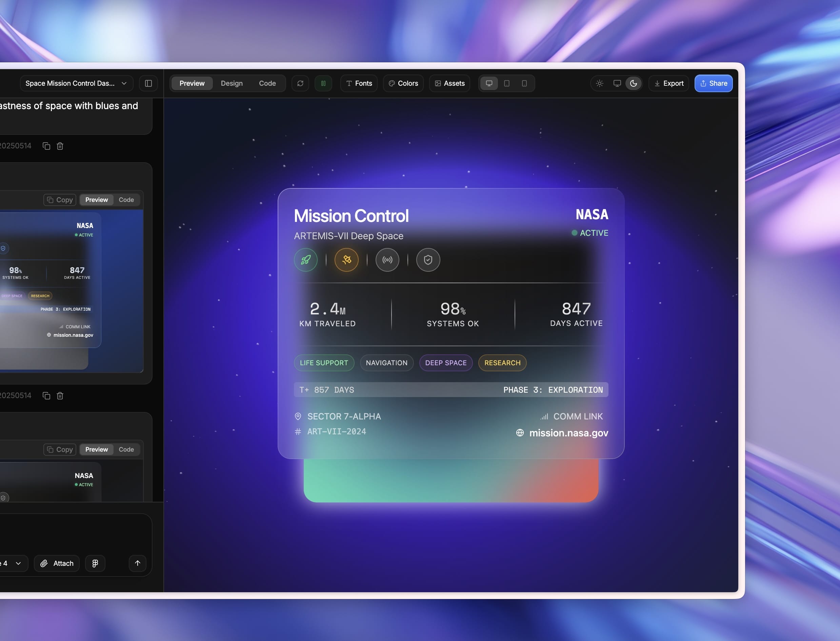This screenshot has height=641, width=840.
Task: Switch to light theme sun icon
Action: click(599, 83)
